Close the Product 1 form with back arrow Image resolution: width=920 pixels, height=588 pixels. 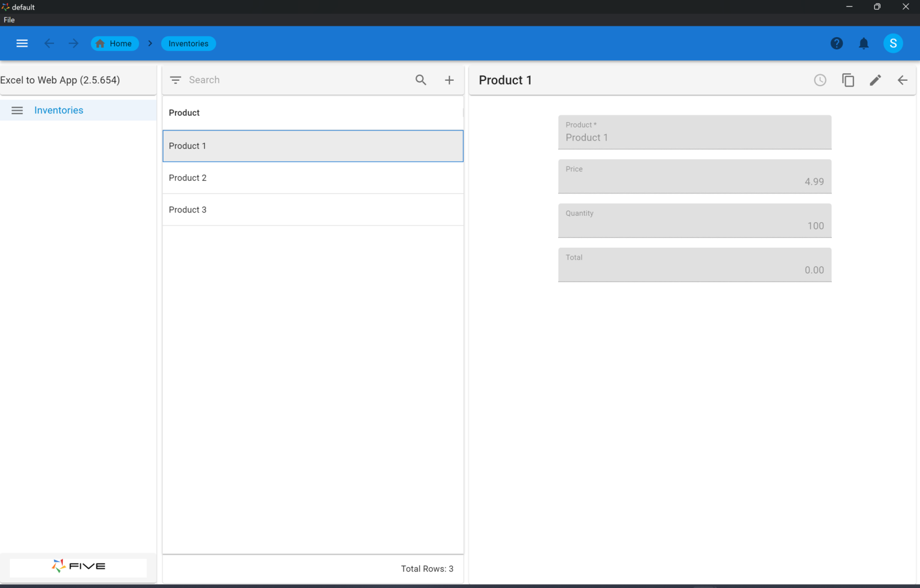click(902, 80)
